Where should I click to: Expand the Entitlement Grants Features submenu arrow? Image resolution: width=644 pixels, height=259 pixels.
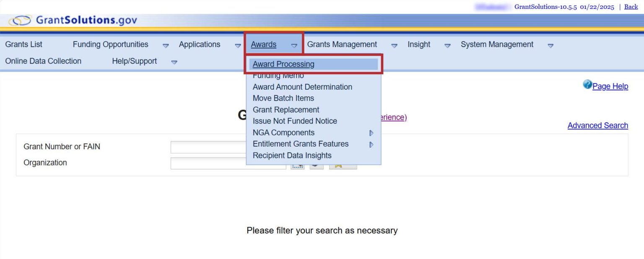click(x=371, y=145)
